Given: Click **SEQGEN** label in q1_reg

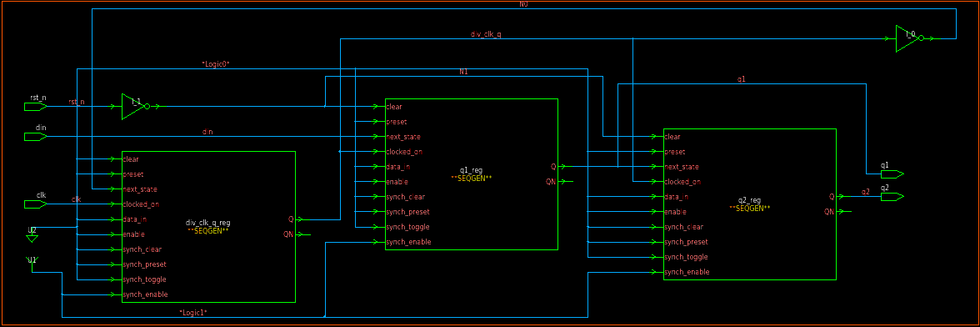Looking at the screenshot, I should click(472, 179).
